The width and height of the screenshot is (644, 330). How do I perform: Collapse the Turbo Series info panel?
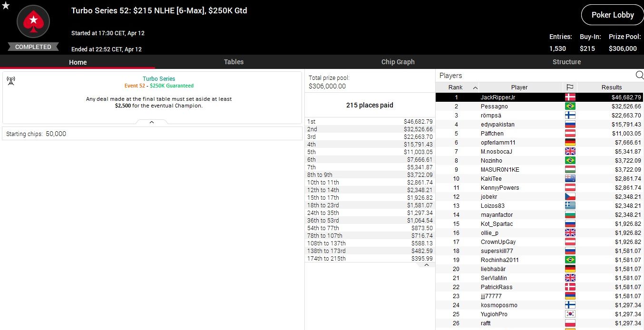pyautogui.click(x=152, y=122)
